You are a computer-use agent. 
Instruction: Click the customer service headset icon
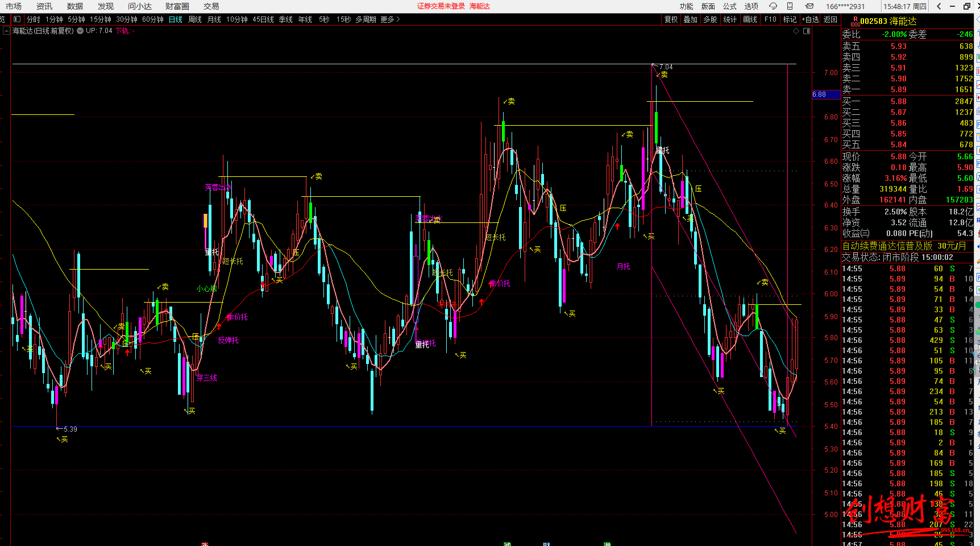click(773, 6)
